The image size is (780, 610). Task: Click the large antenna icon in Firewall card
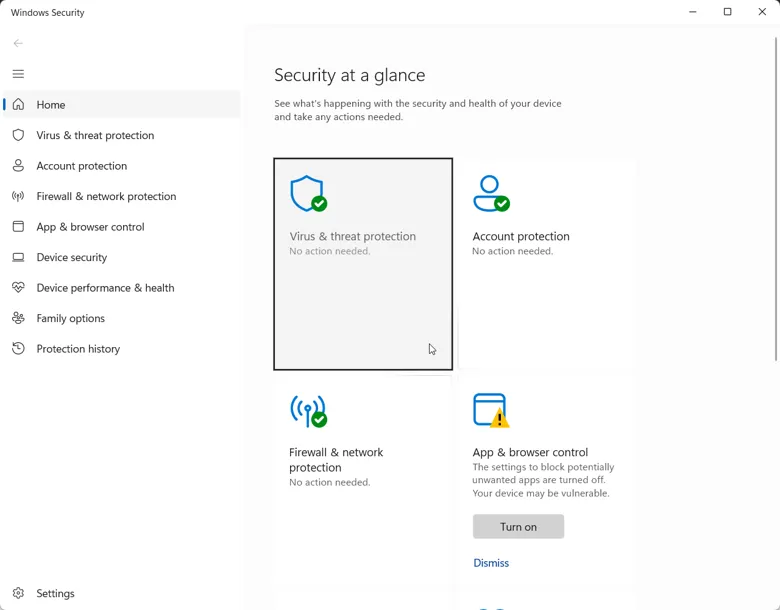point(308,411)
